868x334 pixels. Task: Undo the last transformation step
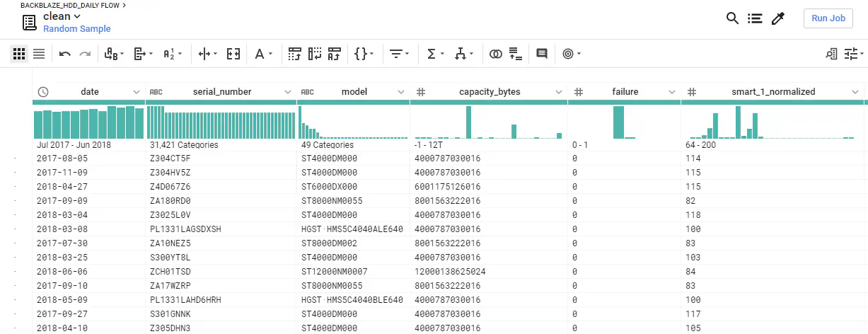[x=65, y=54]
